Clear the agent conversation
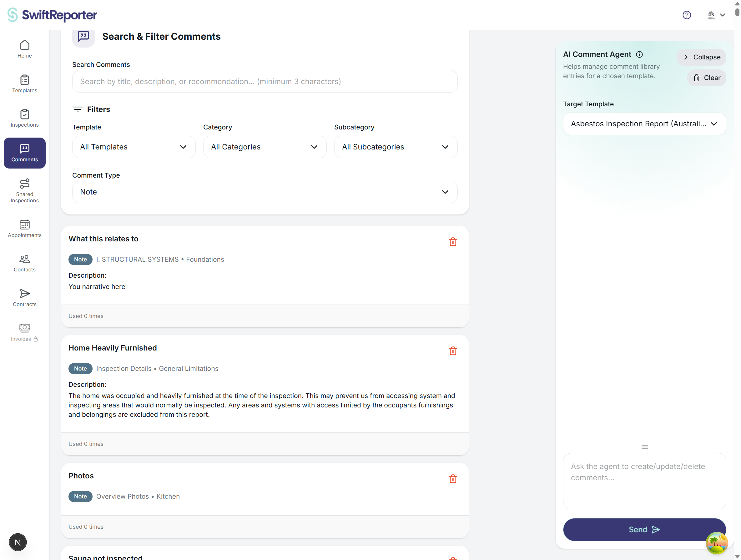Viewport: 741px width, 560px height. (x=707, y=78)
